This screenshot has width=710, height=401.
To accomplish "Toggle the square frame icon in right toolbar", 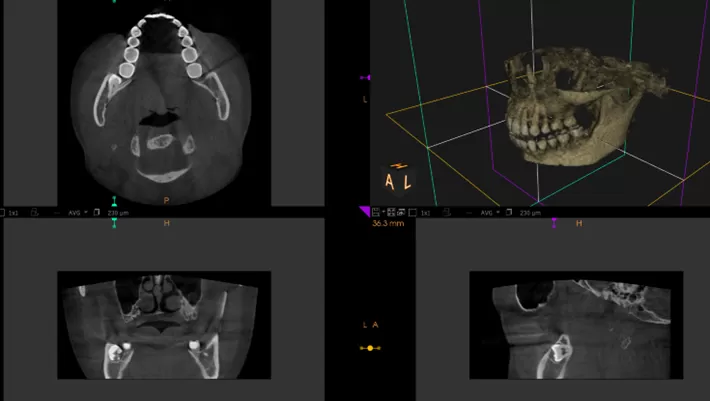I will (413, 212).
